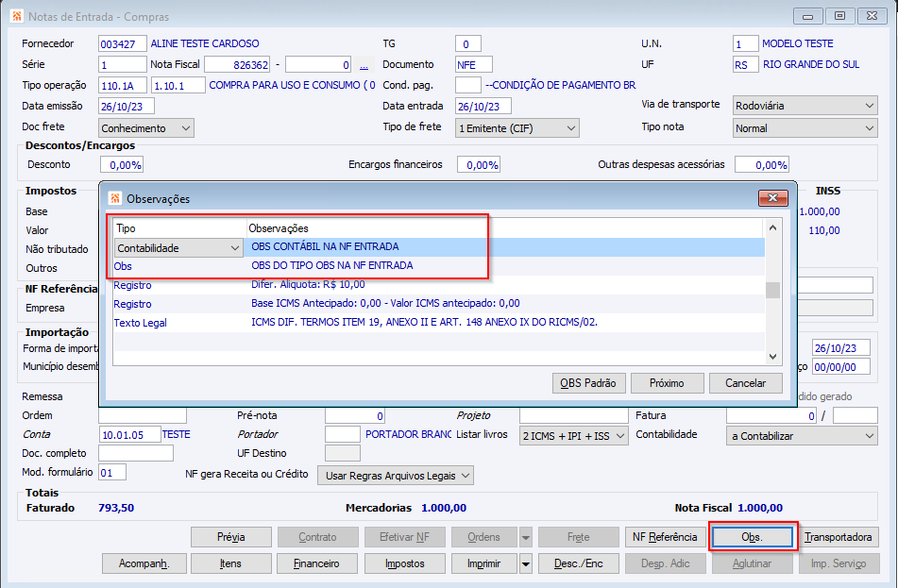This screenshot has width=898, height=588.
Task: Click the Conta field 10.01.05
Action: (x=130, y=434)
